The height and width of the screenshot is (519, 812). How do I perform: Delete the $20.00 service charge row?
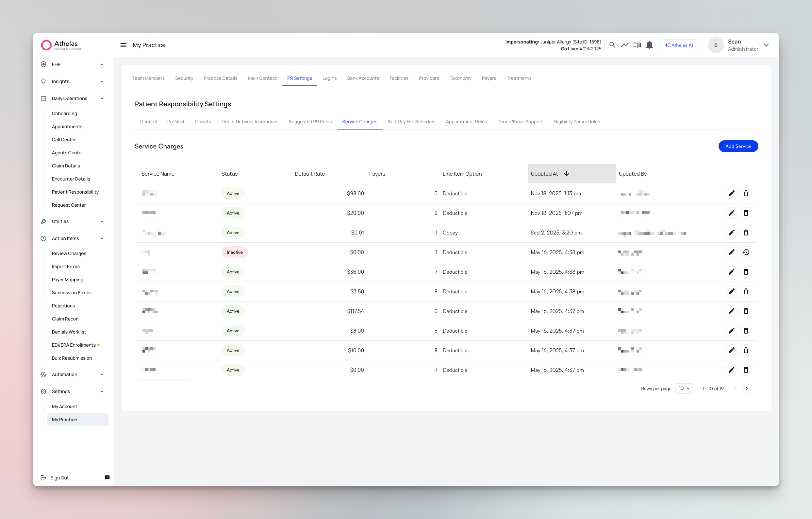746,213
